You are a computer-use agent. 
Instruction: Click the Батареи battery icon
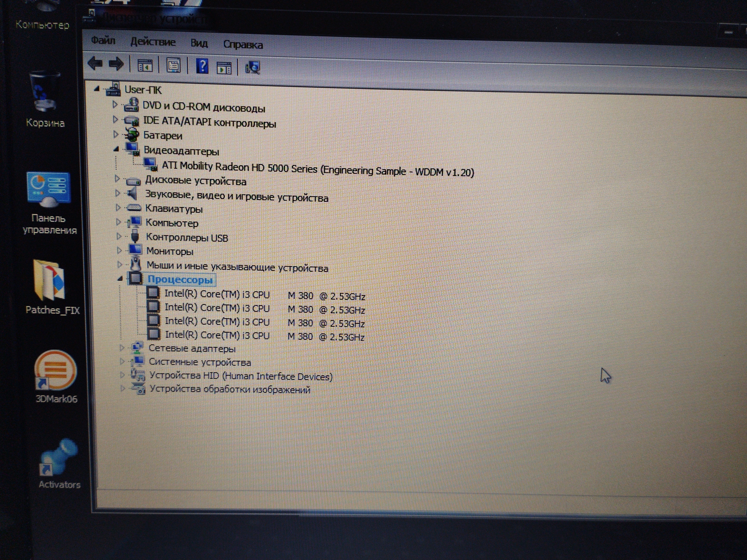[x=132, y=135]
